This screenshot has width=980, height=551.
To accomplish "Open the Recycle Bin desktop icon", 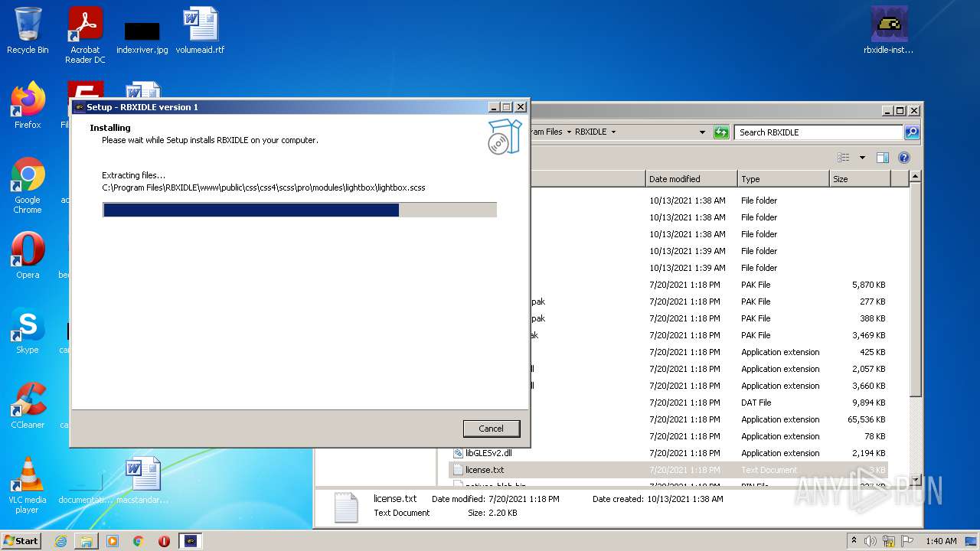I will pos(28,31).
